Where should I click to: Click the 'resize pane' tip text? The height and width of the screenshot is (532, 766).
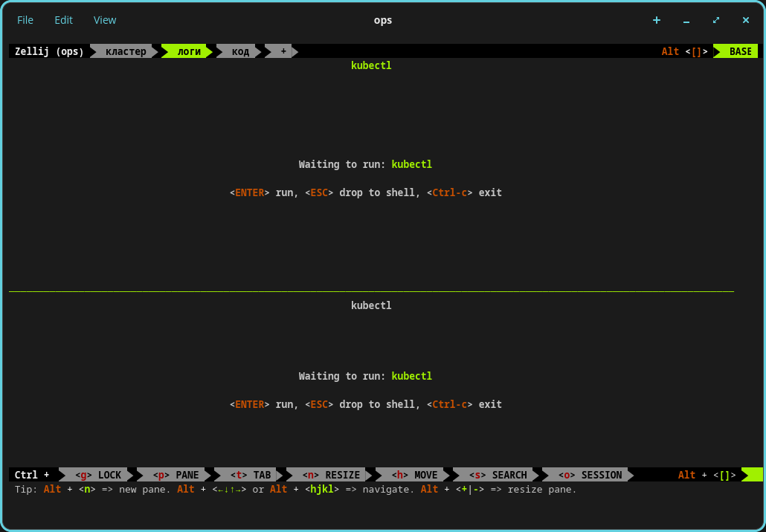coord(541,489)
